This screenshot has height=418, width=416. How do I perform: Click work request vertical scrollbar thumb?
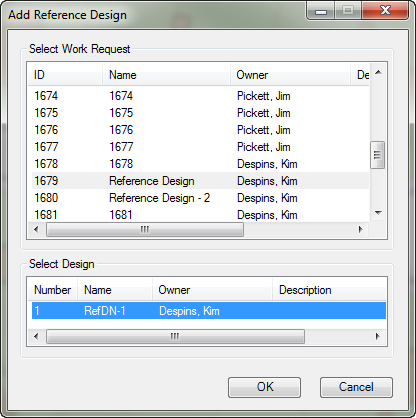coord(378,155)
